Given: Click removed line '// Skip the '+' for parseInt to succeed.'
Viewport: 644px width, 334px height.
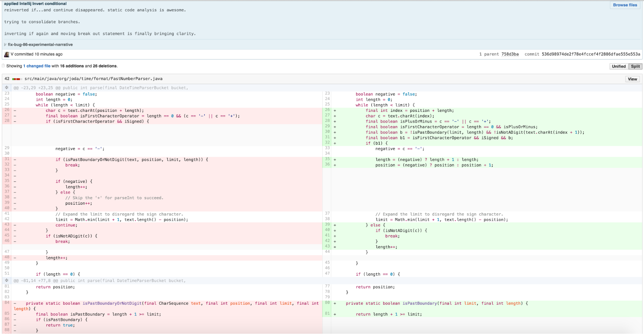Looking at the screenshot, I should 114,198.
